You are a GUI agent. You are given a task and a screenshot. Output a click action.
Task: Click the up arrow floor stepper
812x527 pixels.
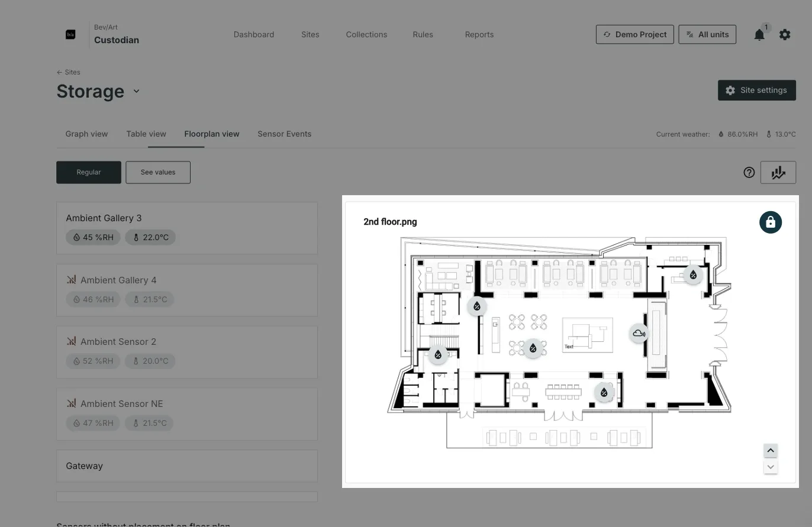point(771,451)
